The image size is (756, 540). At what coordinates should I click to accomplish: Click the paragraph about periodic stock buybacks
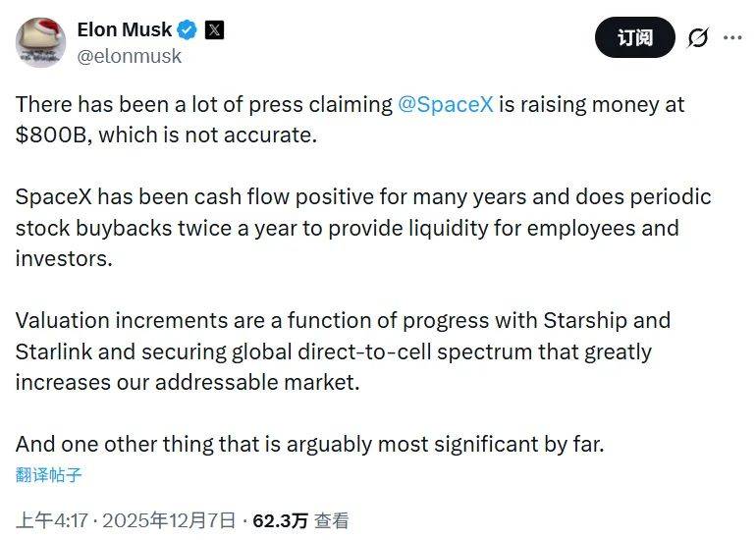coord(363,228)
